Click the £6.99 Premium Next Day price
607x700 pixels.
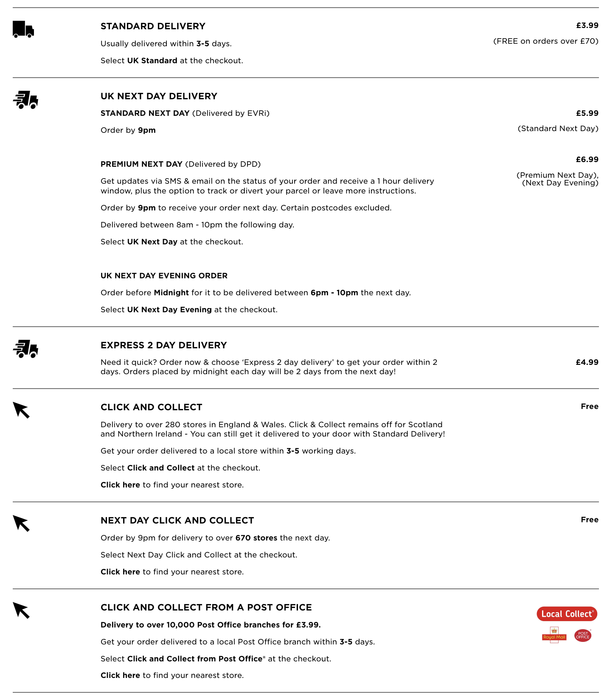(587, 160)
